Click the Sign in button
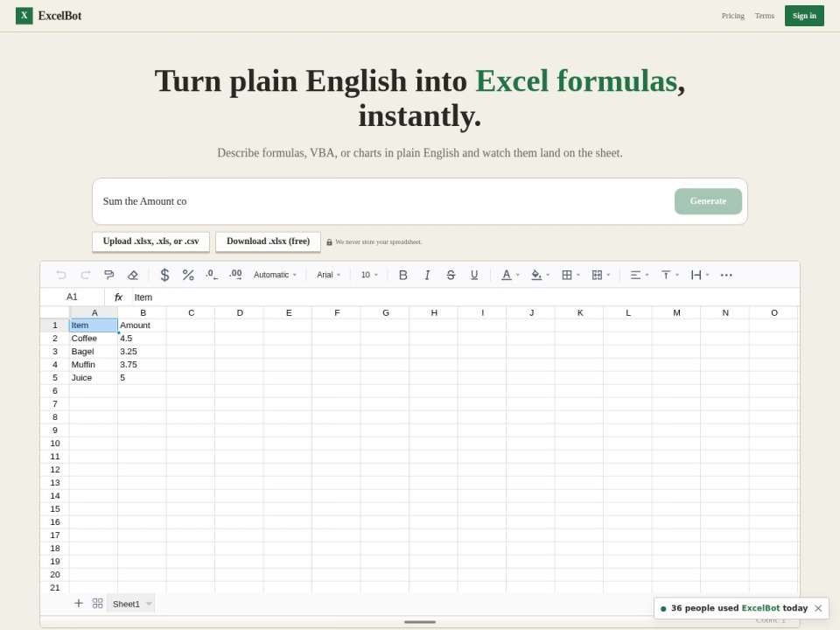 pyautogui.click(x=804, y=16)
